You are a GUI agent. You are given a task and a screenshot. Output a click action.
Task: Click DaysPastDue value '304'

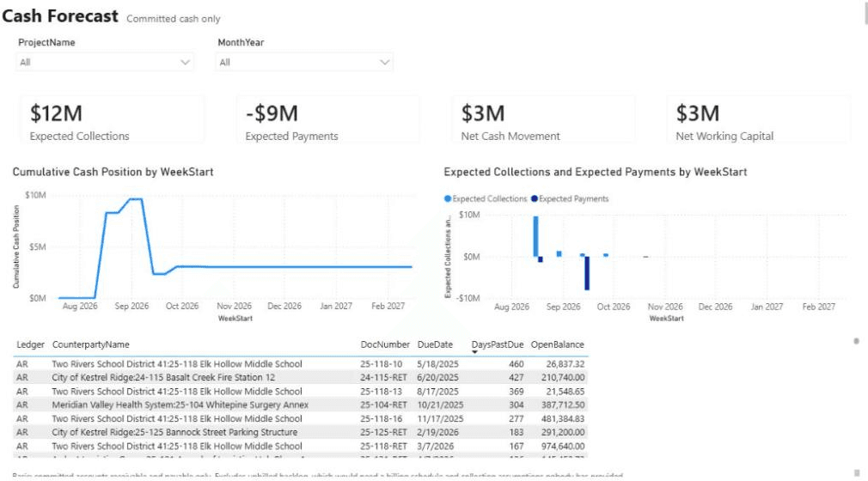click(x=517, y=405)
